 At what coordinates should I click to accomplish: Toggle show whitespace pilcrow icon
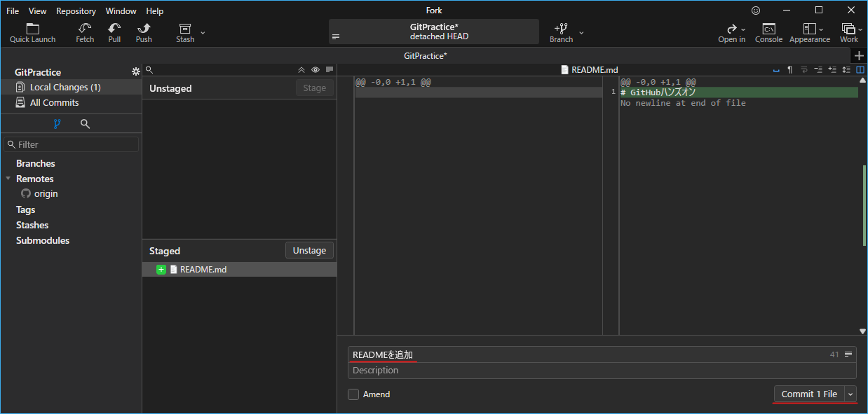(x=789, y=70)
